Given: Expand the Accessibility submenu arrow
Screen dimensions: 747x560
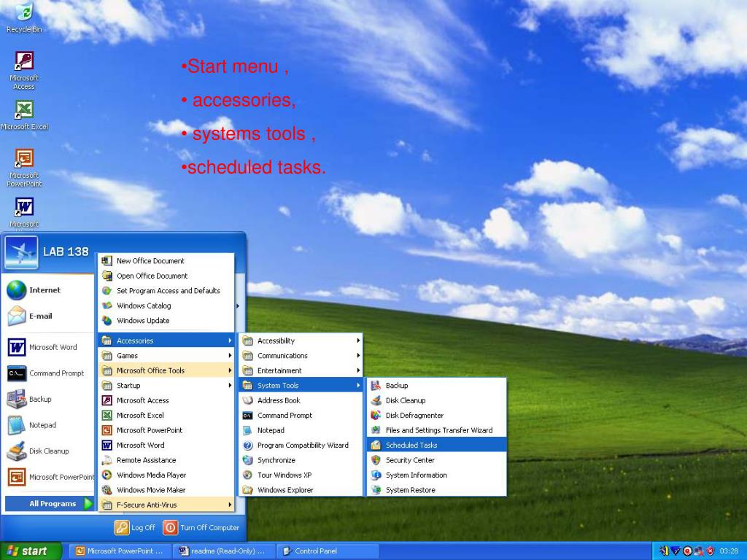Looking at the screenshot, I should pos(358,341).
